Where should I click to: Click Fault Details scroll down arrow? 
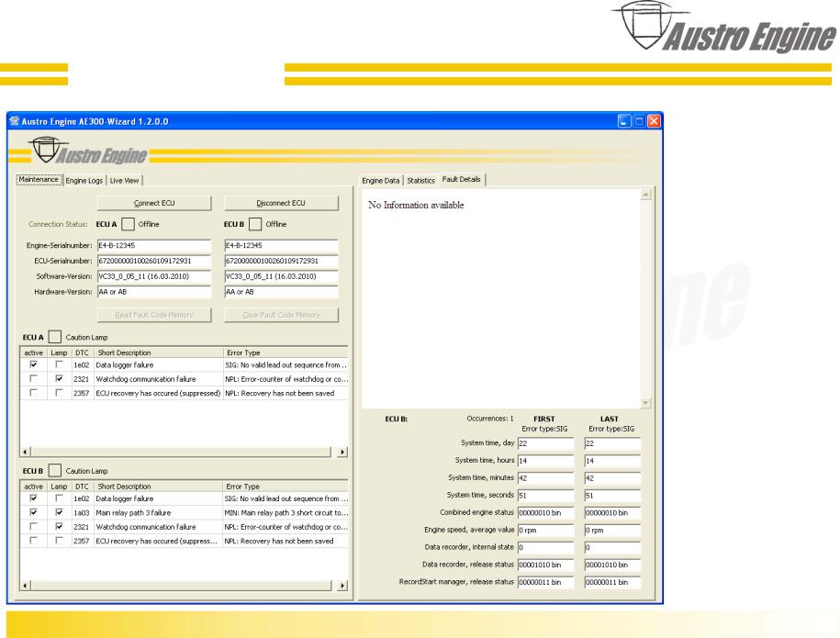pyautogui.click(x=645, y=403)
